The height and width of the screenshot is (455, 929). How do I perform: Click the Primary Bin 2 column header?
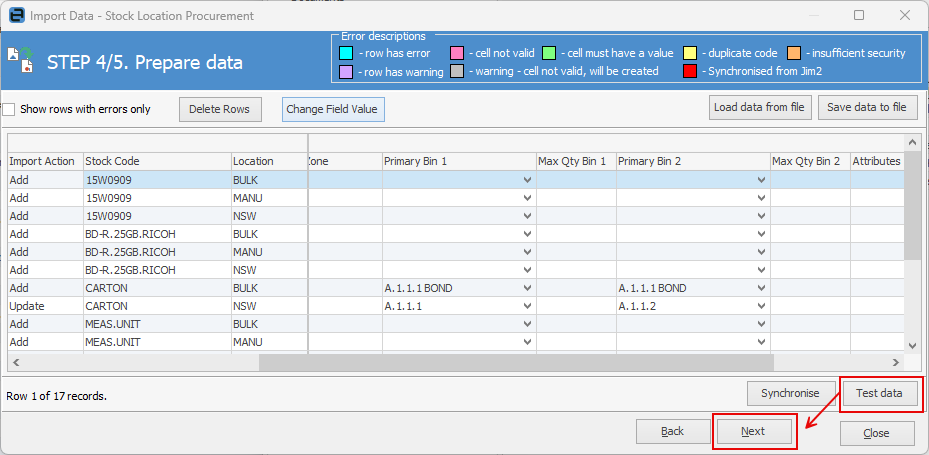click(693, 162)
